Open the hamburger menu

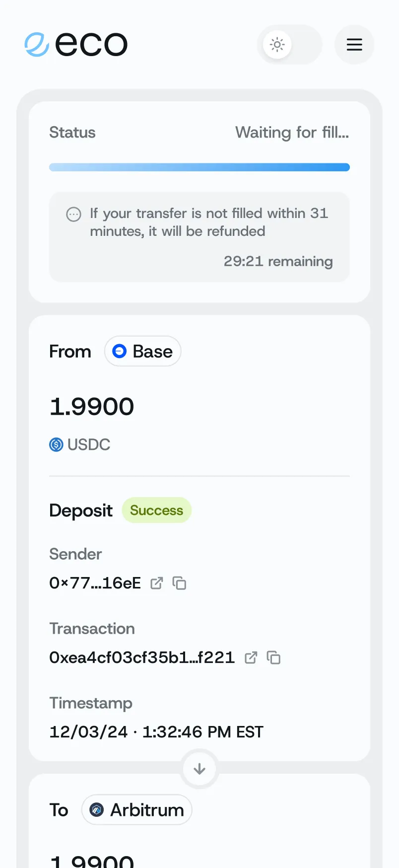(354, 45)
